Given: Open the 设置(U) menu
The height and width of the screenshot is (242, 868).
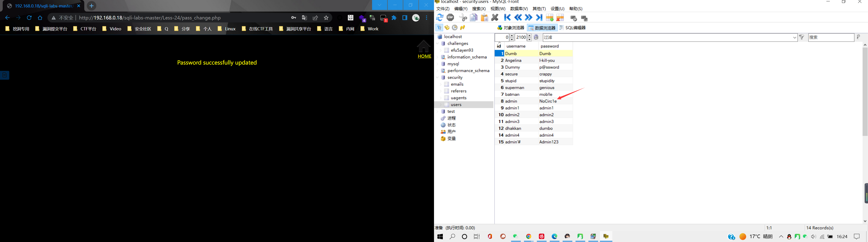Looking at the screenshot, I should pyautogui.click(x=557, y=9).
